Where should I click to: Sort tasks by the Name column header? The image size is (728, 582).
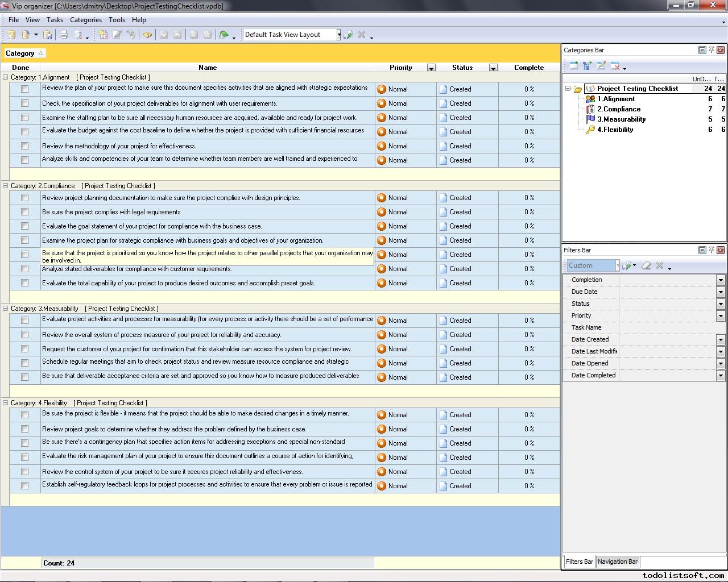(208, 68)
